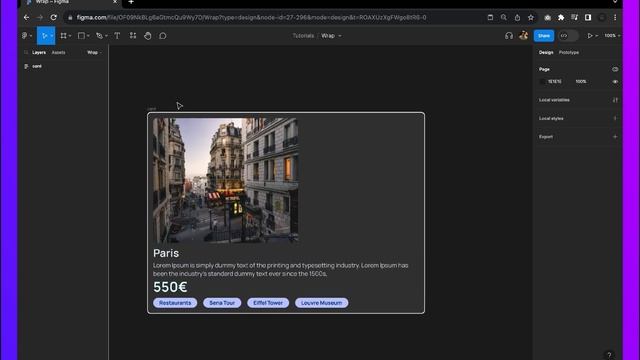Edit the page color 100% opacity field
640x360 pixels.
(581, 82)
